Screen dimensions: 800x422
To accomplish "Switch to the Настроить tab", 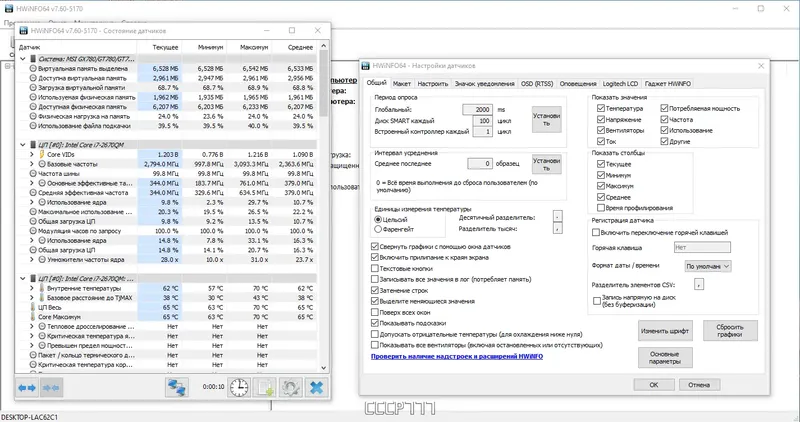I will pyautogui.click(x=433, y=84).
